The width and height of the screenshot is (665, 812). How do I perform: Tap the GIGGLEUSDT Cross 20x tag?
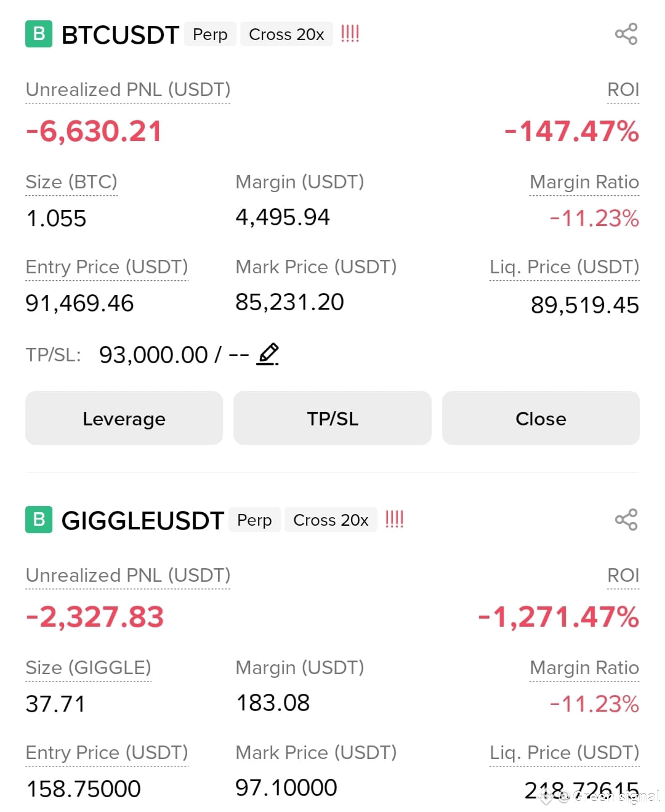(331, 520)
